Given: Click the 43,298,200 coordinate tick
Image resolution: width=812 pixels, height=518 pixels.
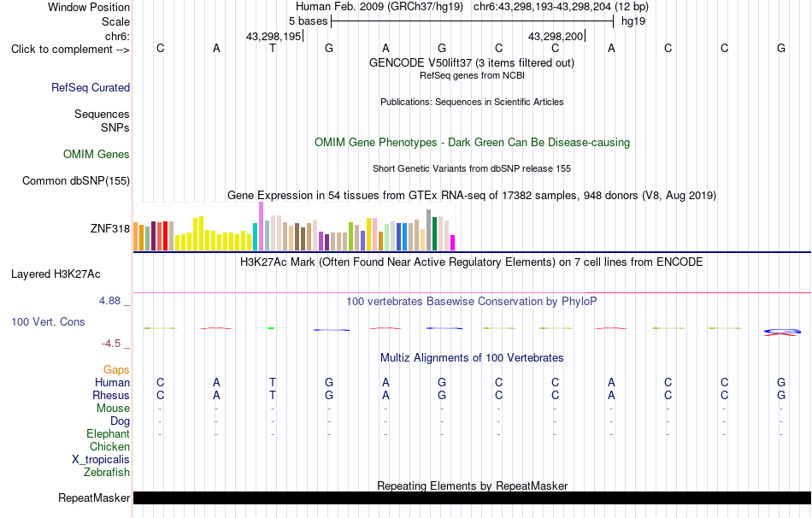Looking at the screenshot, I should click(556, 36).
